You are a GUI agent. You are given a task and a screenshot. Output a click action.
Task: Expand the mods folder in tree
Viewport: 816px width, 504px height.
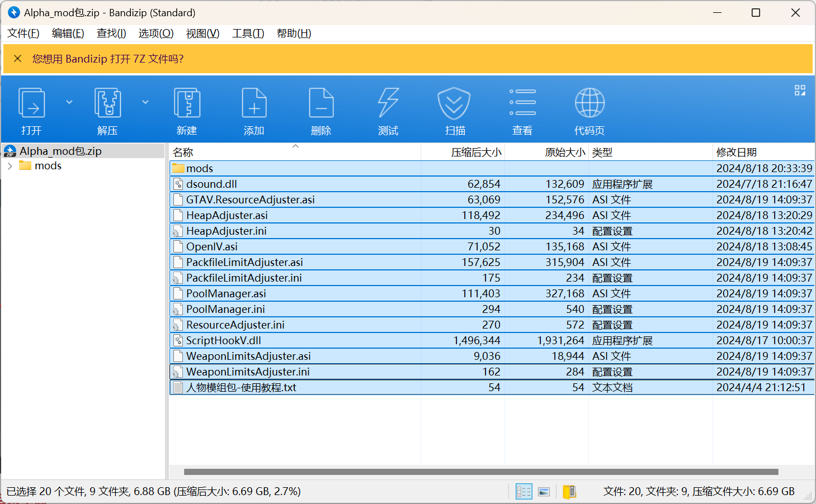coord(10,166)
